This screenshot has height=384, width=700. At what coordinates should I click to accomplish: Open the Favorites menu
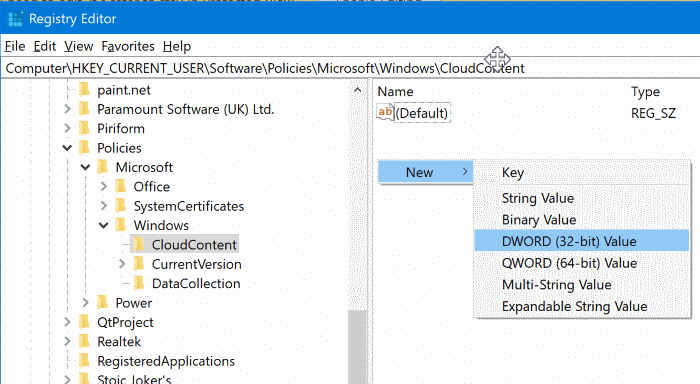[x=128, y=46]
